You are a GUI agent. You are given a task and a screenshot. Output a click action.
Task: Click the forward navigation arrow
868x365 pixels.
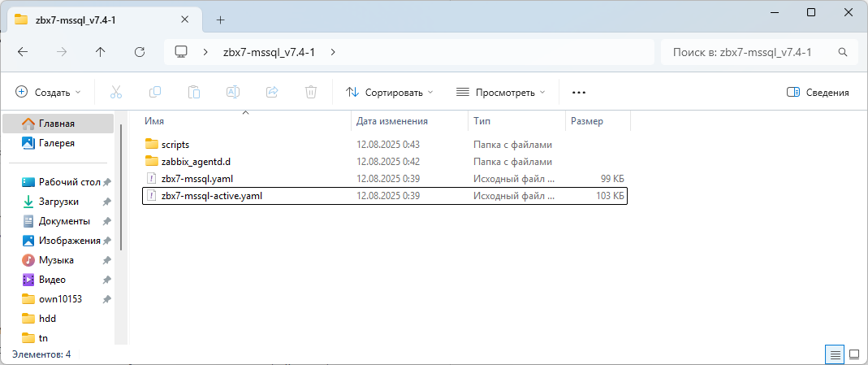pos(62,52)
